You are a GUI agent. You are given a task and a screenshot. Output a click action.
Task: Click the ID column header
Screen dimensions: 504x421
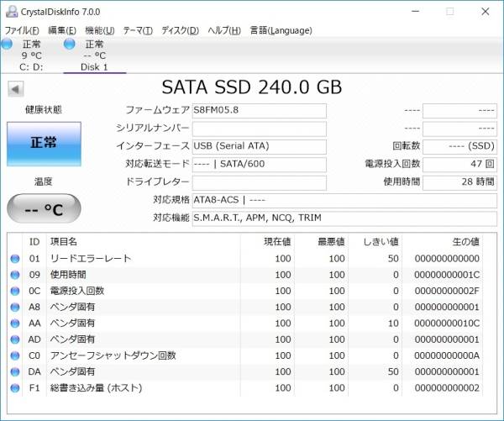(34, 242)
